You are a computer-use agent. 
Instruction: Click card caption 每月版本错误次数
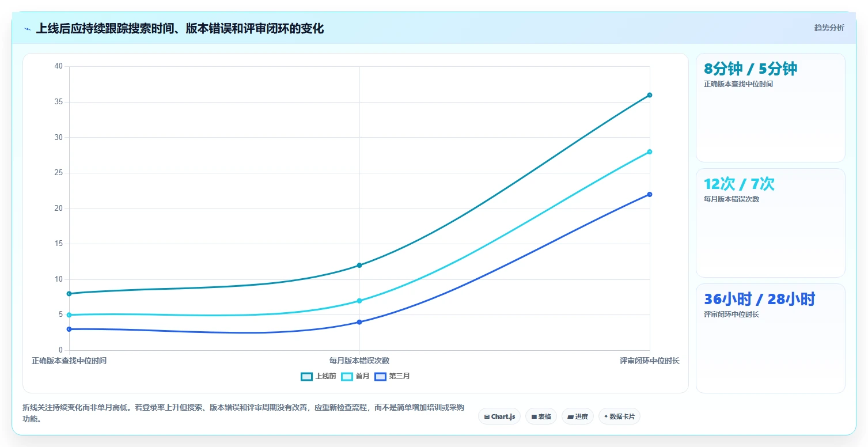(x=731, y=199)
